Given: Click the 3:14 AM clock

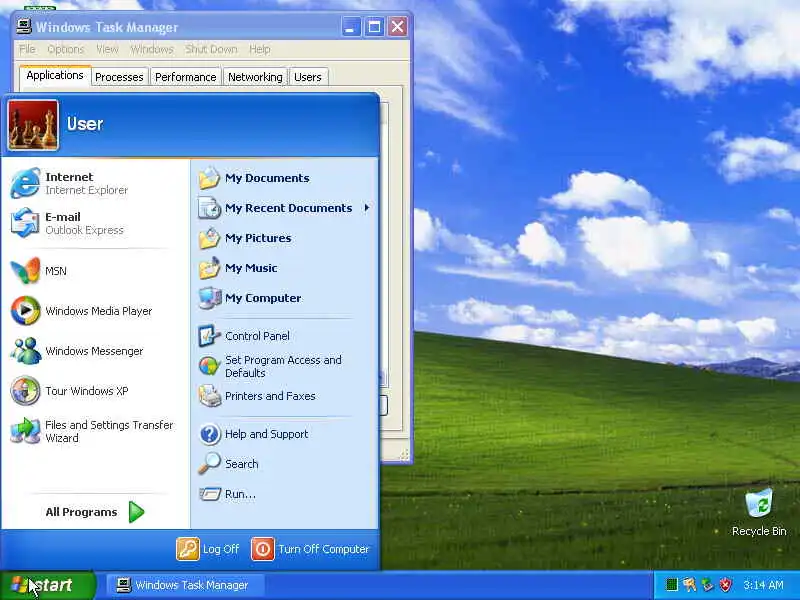Looking at the screenshot, I should (763, 585).
